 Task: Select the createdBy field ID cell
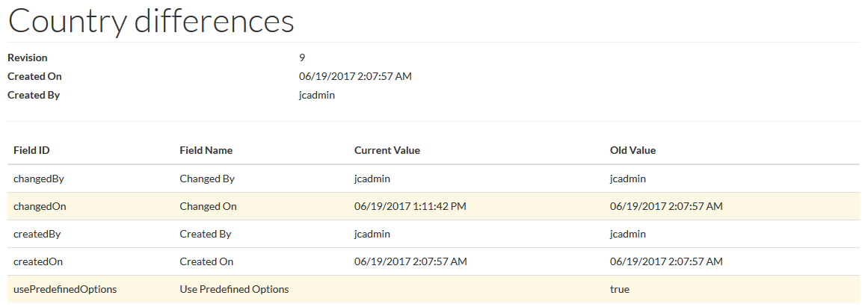(x=37, y=234)
